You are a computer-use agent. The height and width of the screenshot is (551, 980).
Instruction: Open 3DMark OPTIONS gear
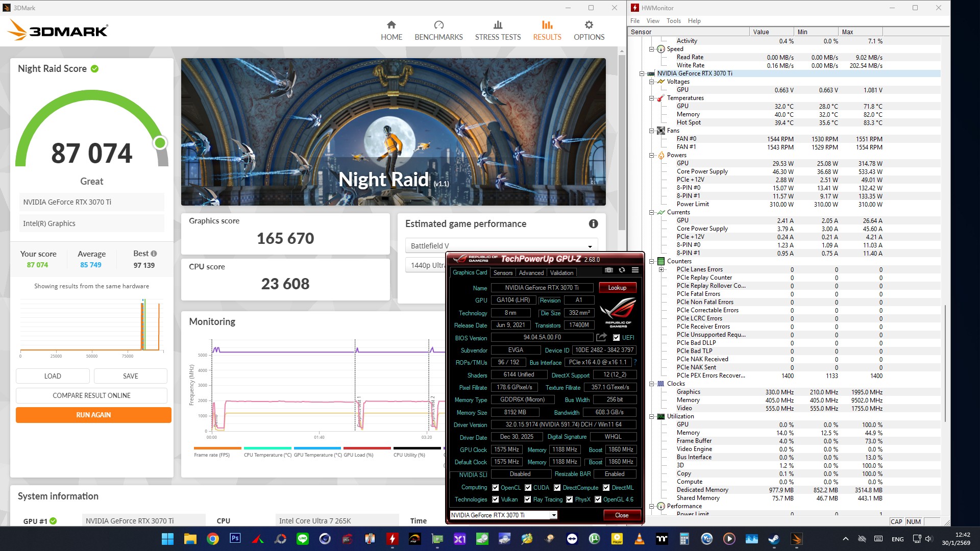[x=589, y=25]
